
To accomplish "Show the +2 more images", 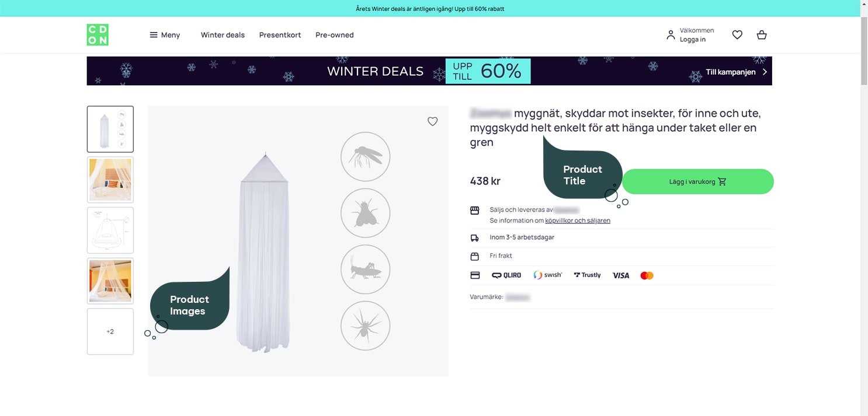I will 110,331.
